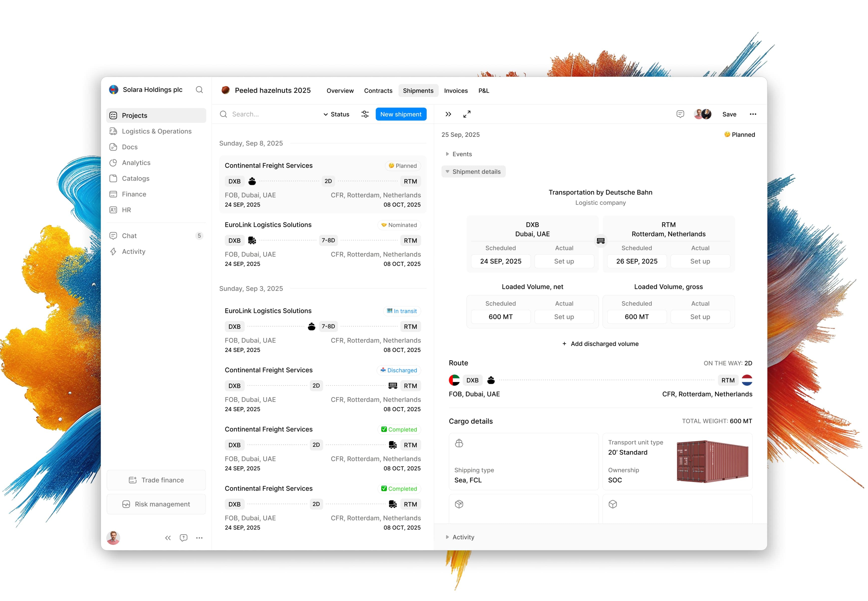Switch to the Invoices tab
Viewport: 868px width, 601px height.
point(456,91)
